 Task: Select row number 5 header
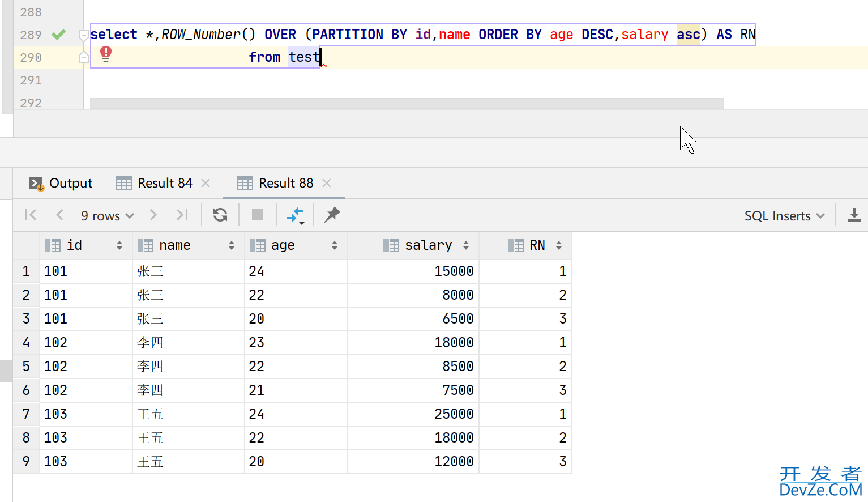click(26, 367)
